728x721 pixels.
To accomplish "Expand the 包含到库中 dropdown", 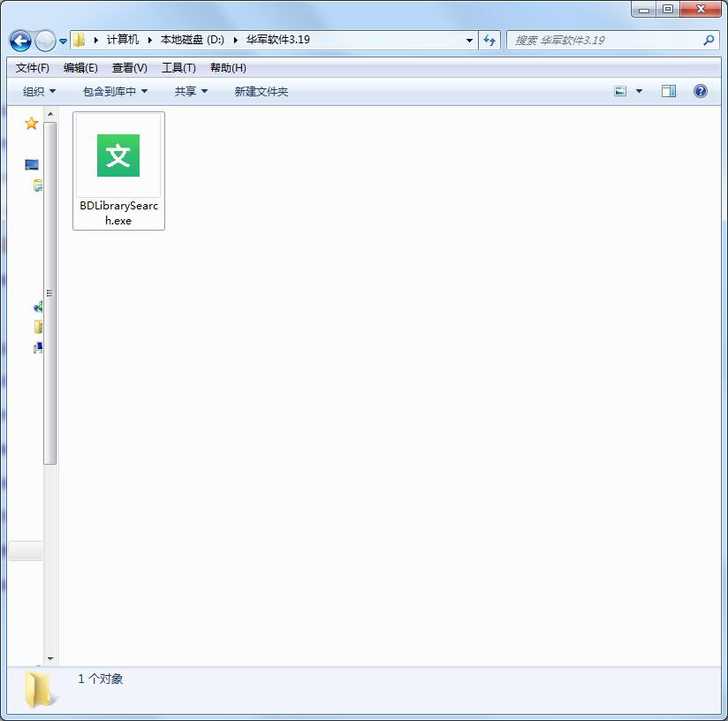I will (115, 91).
